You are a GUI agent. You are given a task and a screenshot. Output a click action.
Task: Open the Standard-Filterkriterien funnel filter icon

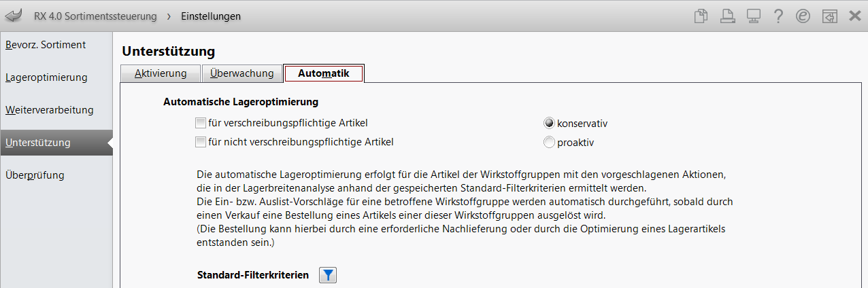tap(328, 275)
